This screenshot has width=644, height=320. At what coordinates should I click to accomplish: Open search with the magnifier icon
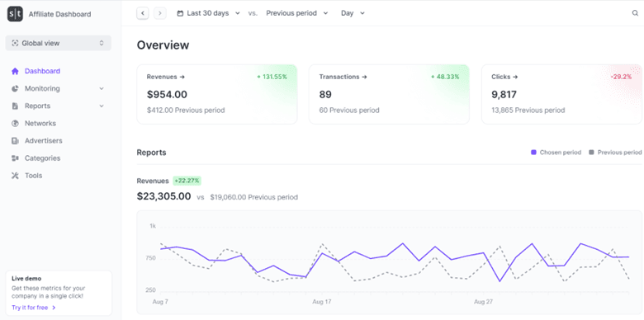tap(635, 13)
